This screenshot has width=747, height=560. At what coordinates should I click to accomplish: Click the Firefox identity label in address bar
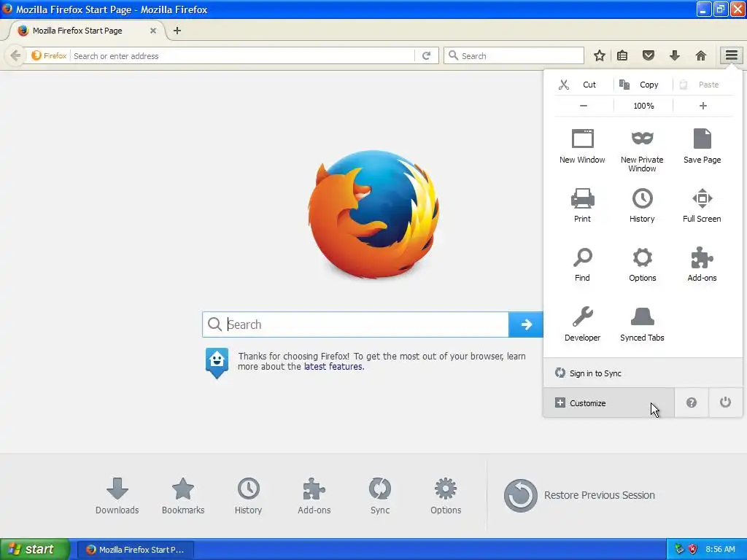click(49, 55)
